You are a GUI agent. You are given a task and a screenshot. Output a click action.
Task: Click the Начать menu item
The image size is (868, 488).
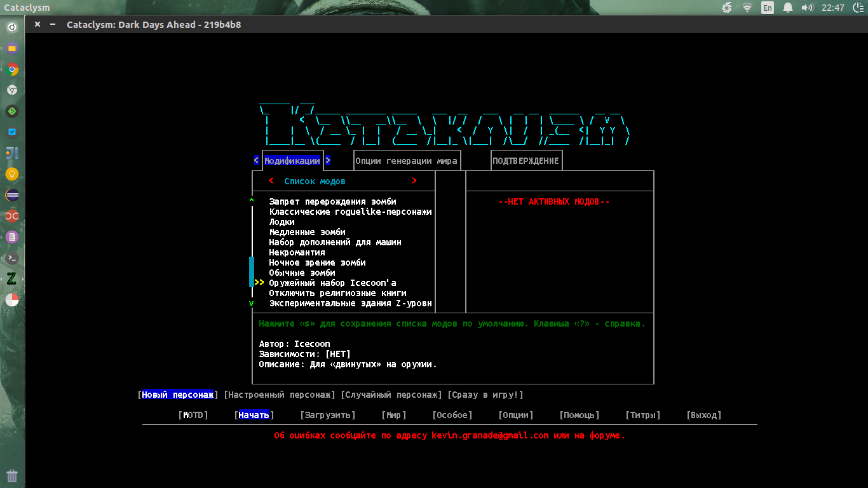[x=254, y=415]
